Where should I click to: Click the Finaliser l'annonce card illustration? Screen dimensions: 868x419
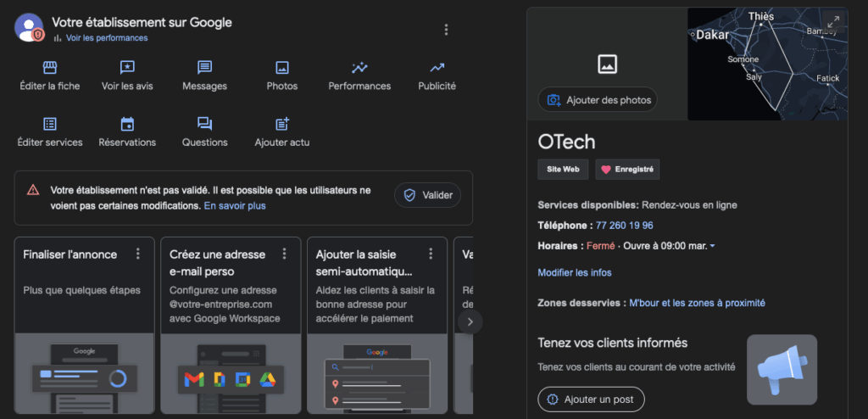coord(84,373)
